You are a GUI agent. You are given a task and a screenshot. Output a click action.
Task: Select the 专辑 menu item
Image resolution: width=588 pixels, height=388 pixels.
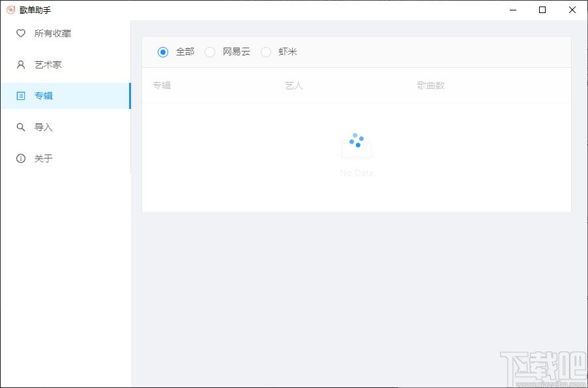pyautogui.click(x=65, y=96)
